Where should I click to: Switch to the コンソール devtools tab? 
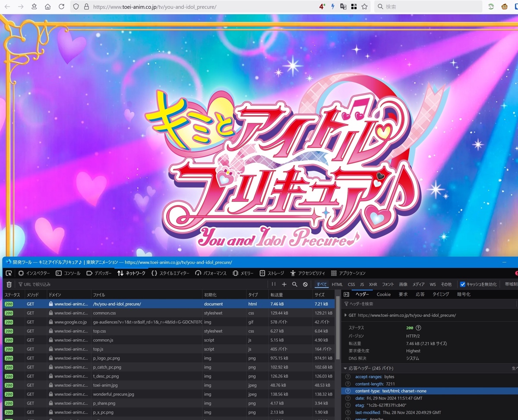click(68, 273)
